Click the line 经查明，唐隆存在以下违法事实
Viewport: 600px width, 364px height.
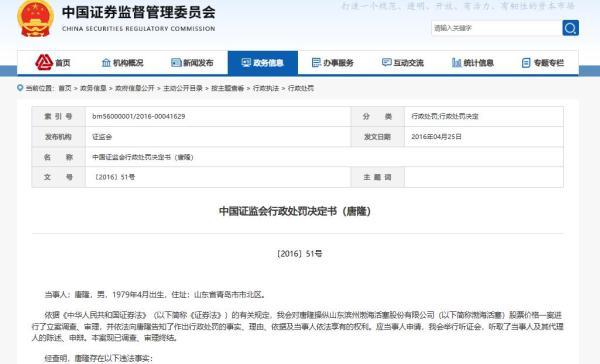(99, 359)
